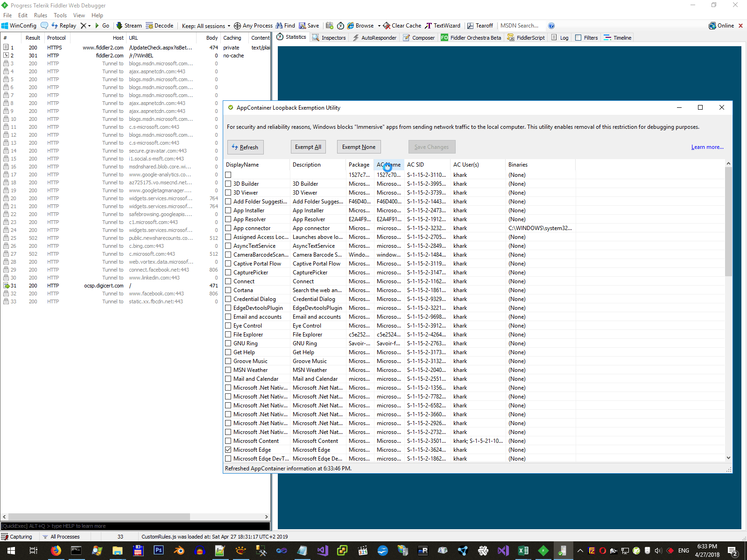The image size is (747, 560).
Task: Open the Remove sessions X dropdown arrow
Action: coord(89,26)
